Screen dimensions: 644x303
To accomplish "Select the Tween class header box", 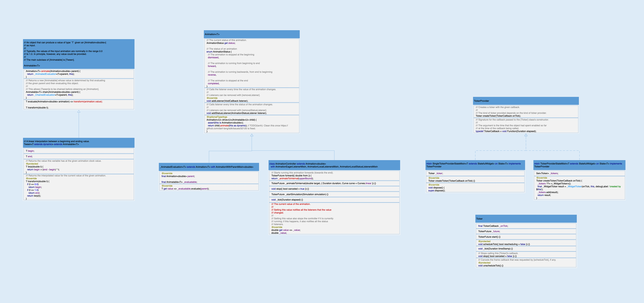I will tap(78, 143).
